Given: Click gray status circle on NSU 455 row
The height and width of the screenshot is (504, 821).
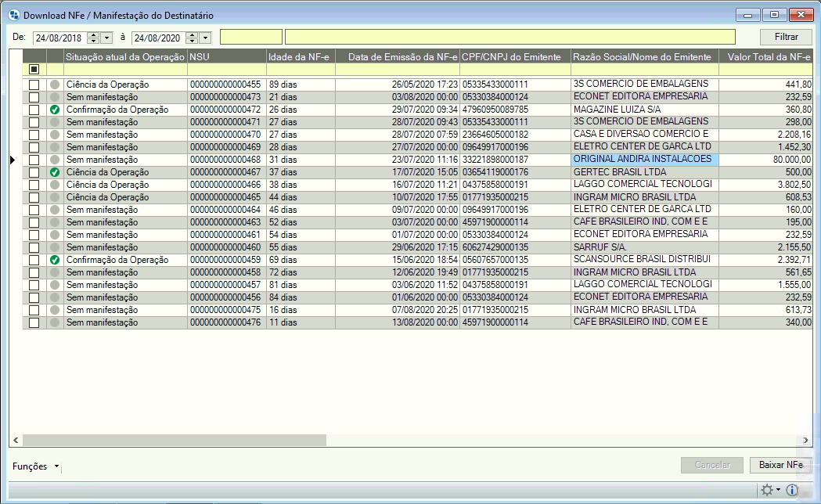Looking at the screenshot, I should point(54,85).
